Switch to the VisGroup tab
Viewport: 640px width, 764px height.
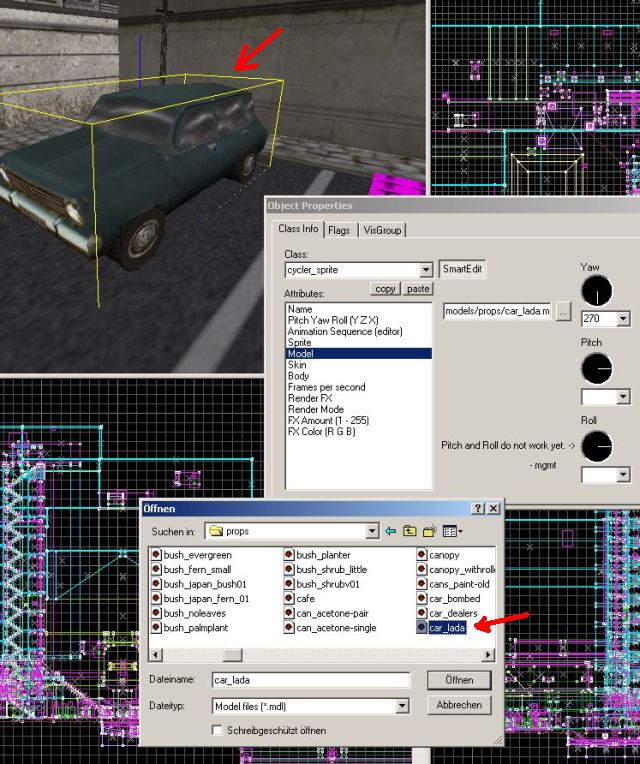(x=382, y=230)
